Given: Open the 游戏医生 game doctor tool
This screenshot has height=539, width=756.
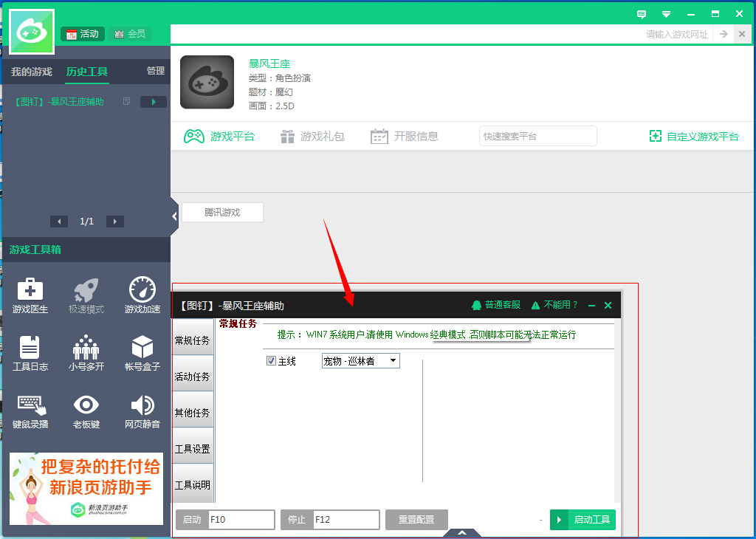Looking at the screenshot, I should point(30,295).
